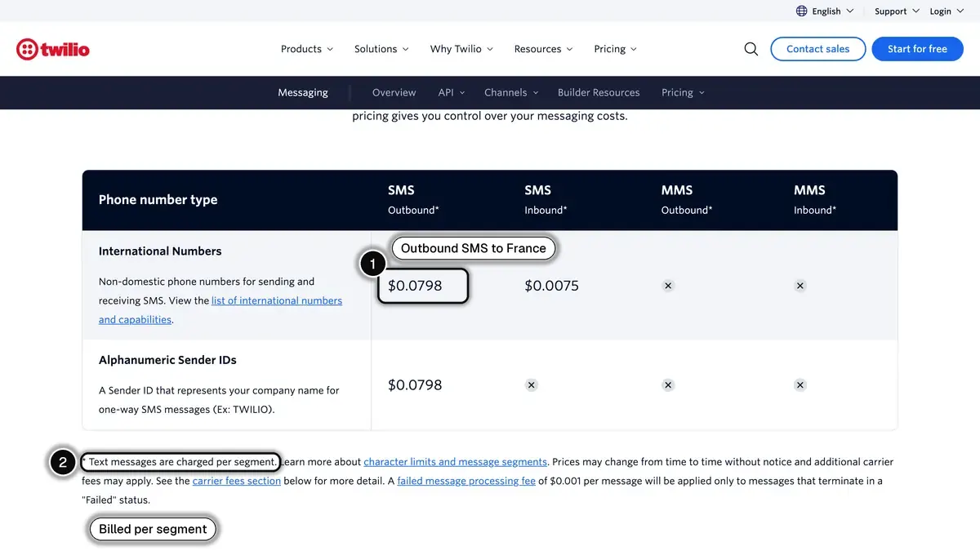Follow the carrier fees section link
Image resolution: width=980 pixels, height=551 pixels.
[237, 481]
